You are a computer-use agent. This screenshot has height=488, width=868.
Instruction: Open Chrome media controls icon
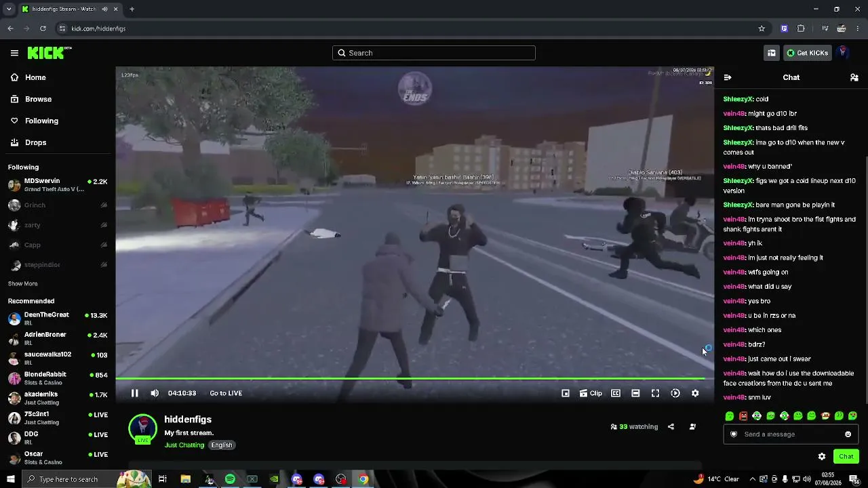(825, 28)
